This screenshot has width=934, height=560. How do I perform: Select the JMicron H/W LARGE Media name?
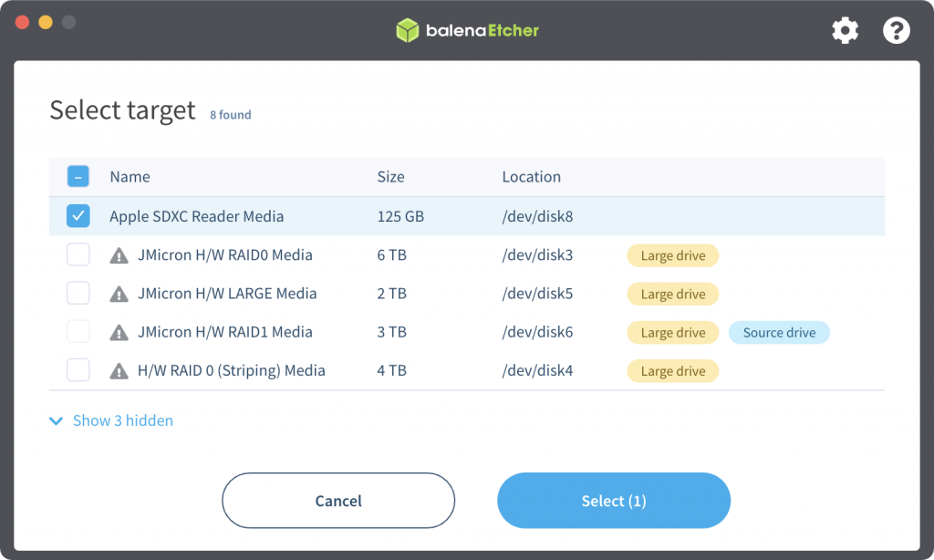(227, 294)
